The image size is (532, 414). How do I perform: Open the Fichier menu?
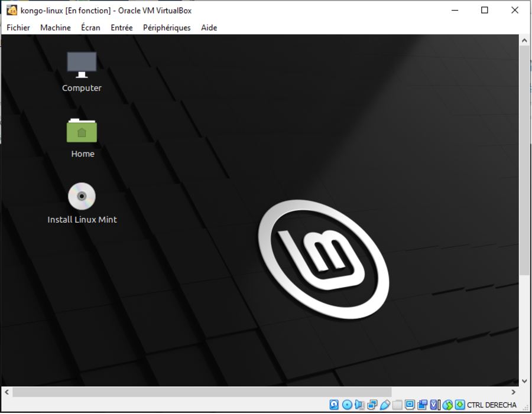click(18, 28)
